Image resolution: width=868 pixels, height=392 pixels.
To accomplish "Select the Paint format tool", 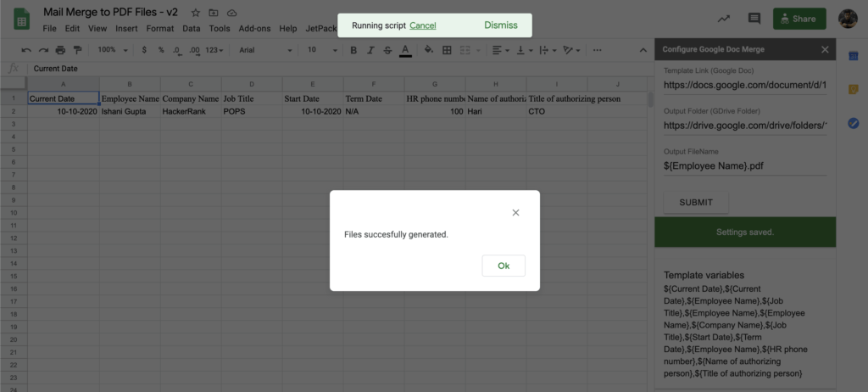I will (x=77, y=50).
